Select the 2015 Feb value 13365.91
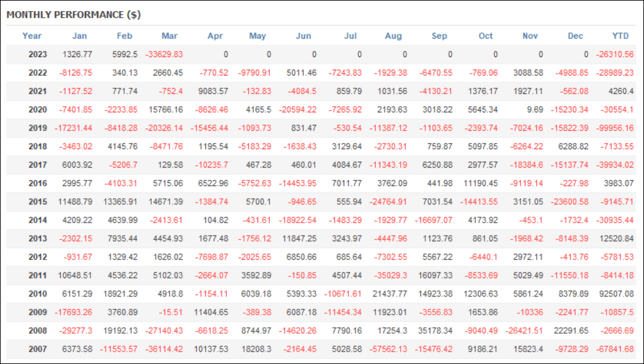This screenshot has width=644, height=364. point(122,202)
